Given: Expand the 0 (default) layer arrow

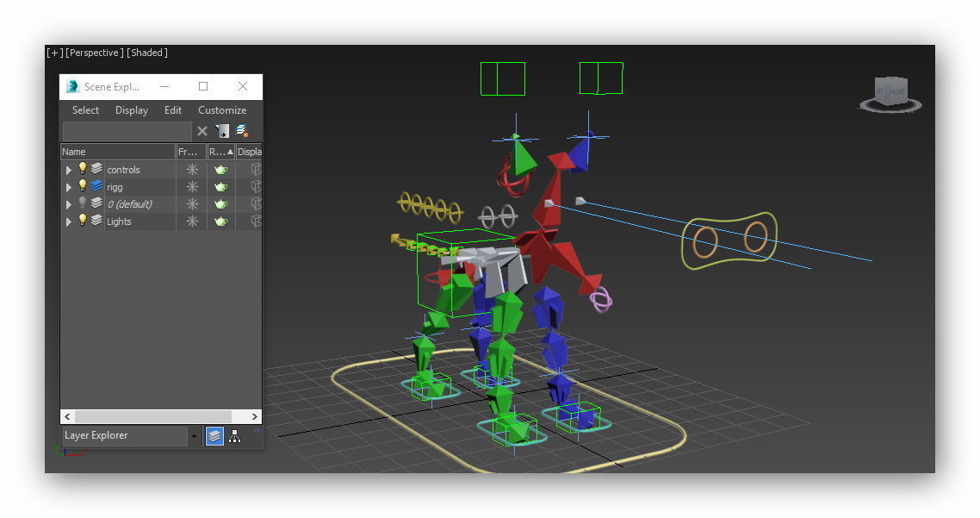Looking at the screenshot, I should point(69,204).
